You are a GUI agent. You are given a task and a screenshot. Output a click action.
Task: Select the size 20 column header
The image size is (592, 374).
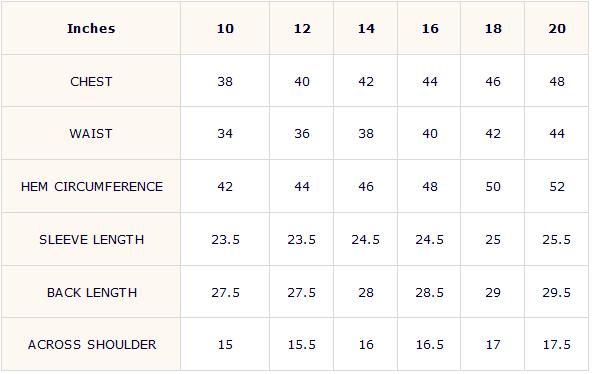coord(557,29)
